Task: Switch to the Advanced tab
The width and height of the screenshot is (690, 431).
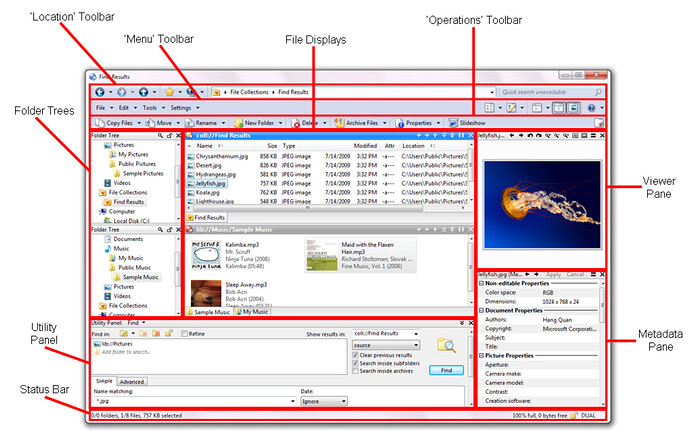Action: click(x=132, y=382)
